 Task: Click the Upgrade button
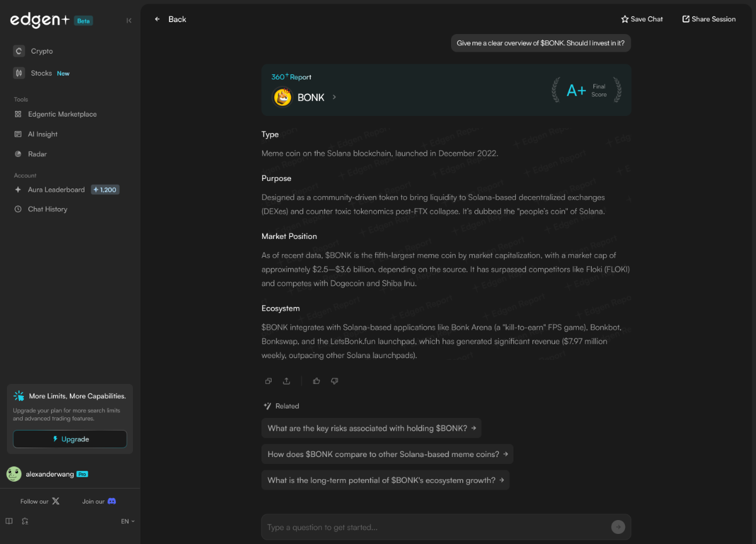[x=70, y=439]
